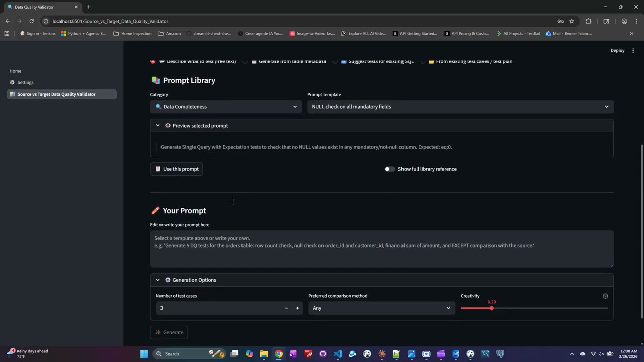The height and width of the screenshot is (362, 644).
Task: Open the Sign in - Jenkins bookmark
Action: coord(38,34)
